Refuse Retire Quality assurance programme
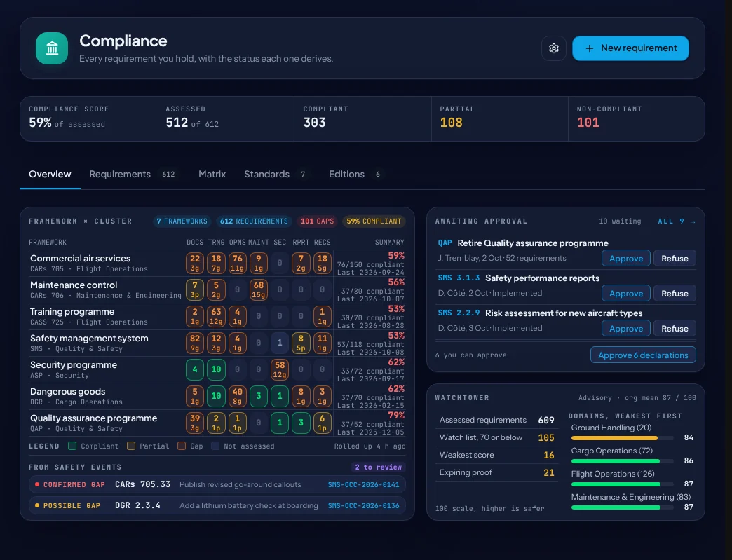This screenshot has height=560, width=732. (675, 258)
